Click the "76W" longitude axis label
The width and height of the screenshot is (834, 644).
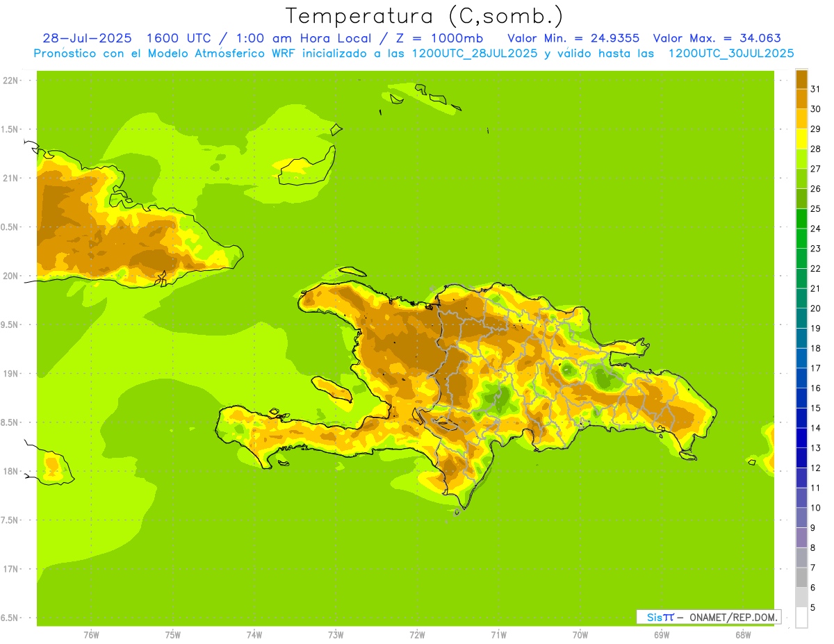tap(92, 635)
